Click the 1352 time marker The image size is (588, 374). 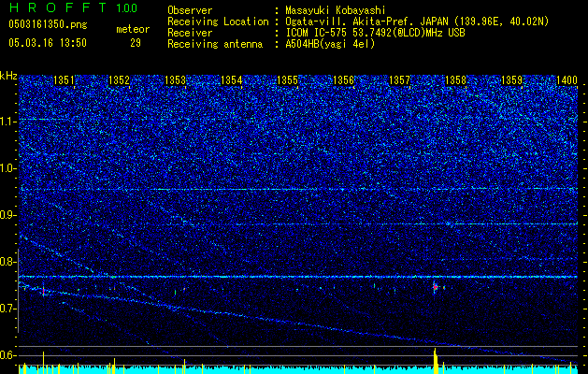tap(120, 80)
